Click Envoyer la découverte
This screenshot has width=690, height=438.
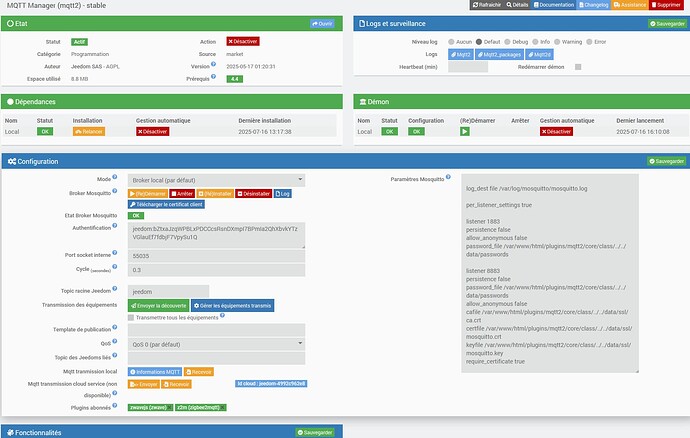click(x=158, y=305)
